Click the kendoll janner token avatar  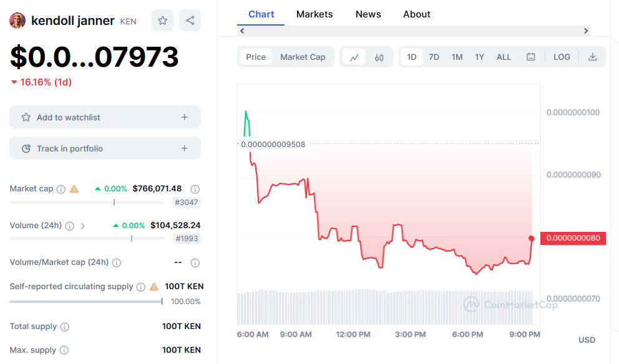coord(17,21)
